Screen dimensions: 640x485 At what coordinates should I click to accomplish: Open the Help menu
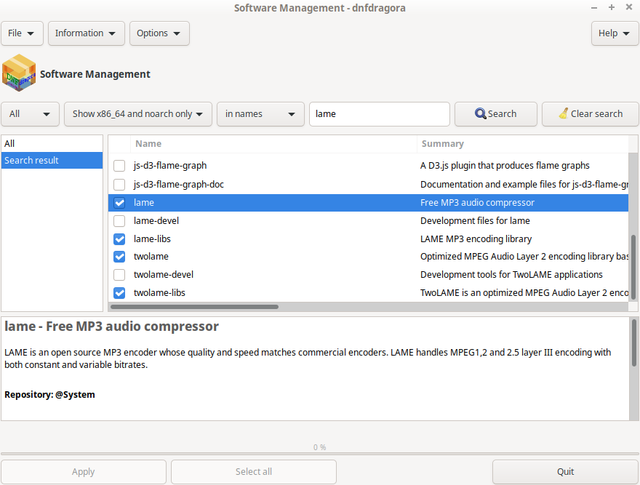tap(614, 33)
